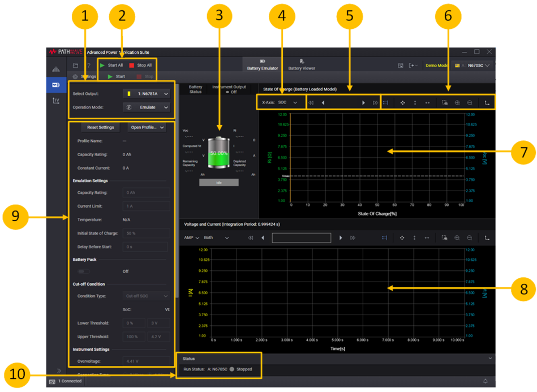This screenshot has width=537, height=392.
Task: Select the battery emulator sidebar icon
Action: click(56, 84)
